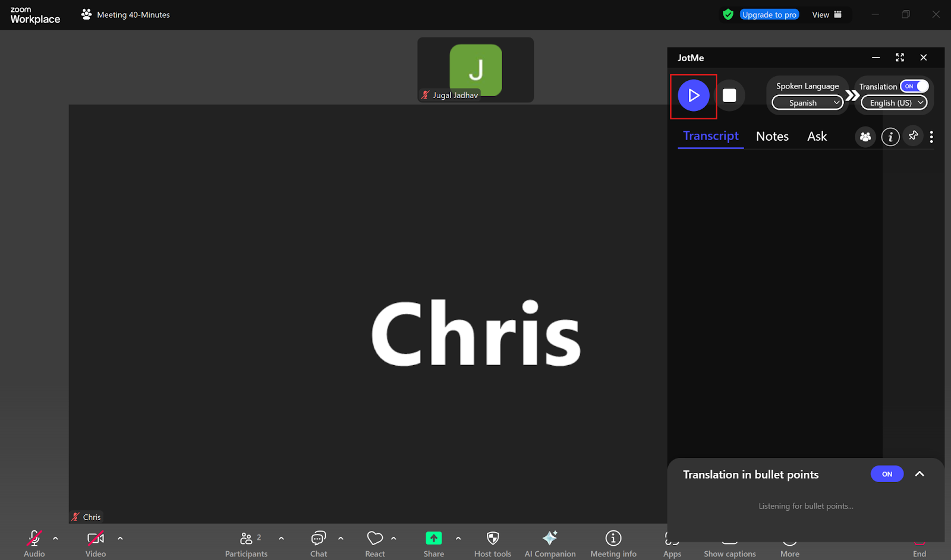The width and height of the screenshot is (951, 560).
Task: Click the green Share screen button
Action: click(x=434, y=544)
